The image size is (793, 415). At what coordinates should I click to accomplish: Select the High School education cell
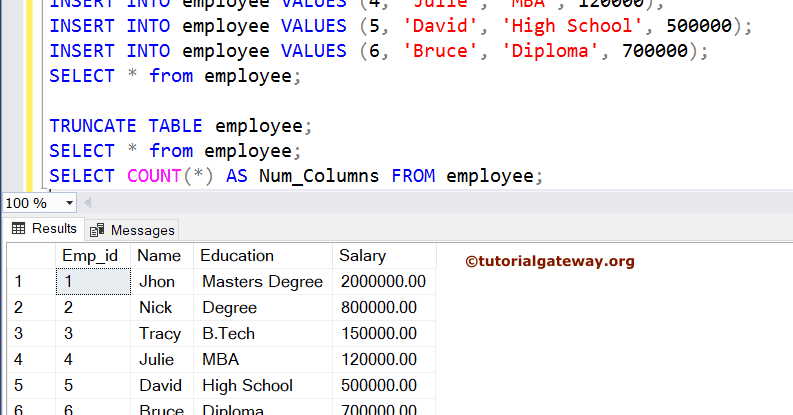tap(263, 386)
